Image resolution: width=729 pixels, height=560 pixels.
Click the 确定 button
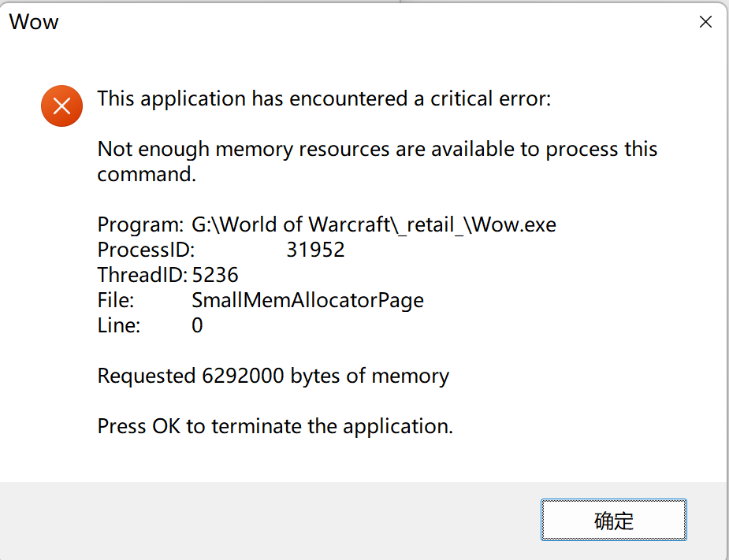pos(613,521)
